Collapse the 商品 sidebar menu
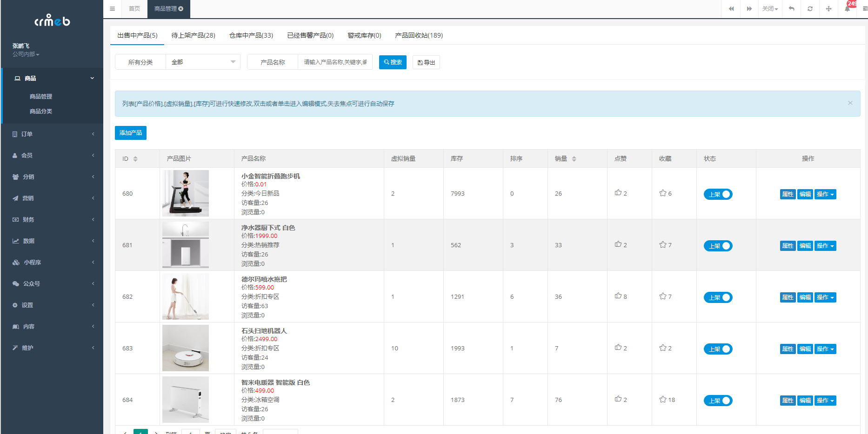This screenshot has height=434, width=868. [x=53, y=78]
